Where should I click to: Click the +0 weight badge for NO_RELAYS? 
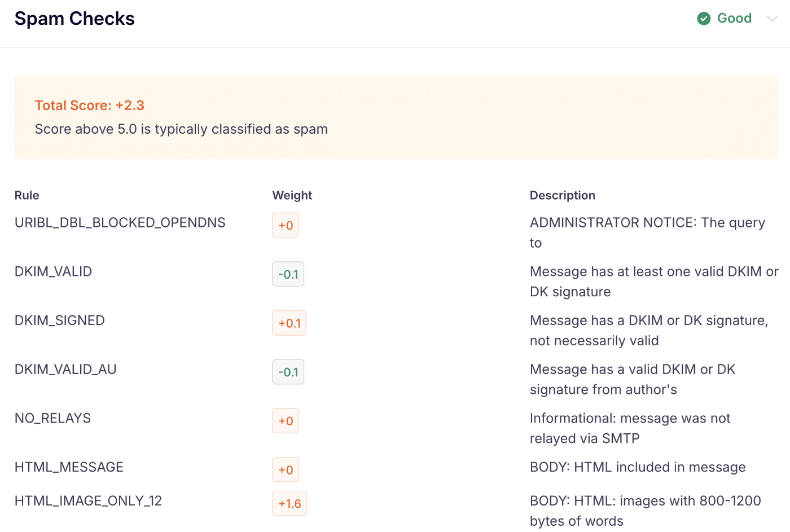point(286,421)
